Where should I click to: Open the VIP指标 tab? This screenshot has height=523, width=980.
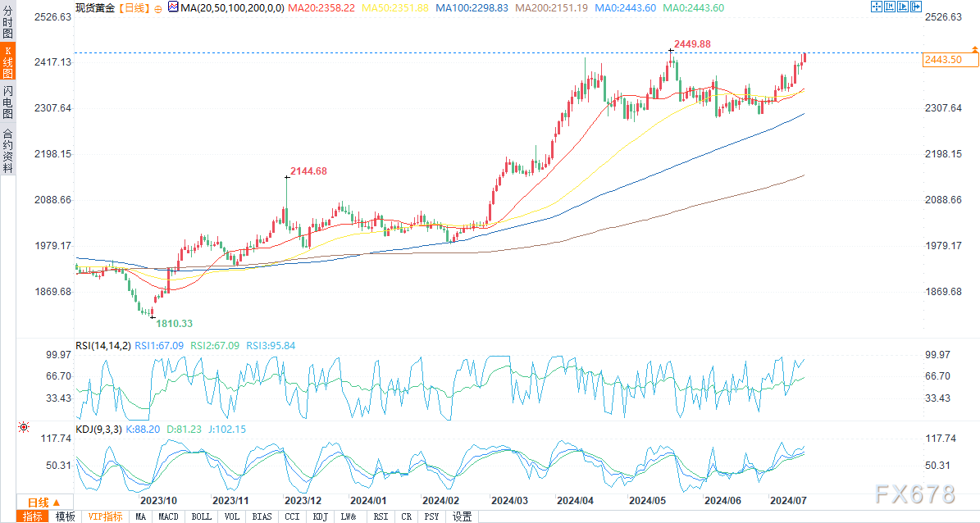(x=105, y=516)
